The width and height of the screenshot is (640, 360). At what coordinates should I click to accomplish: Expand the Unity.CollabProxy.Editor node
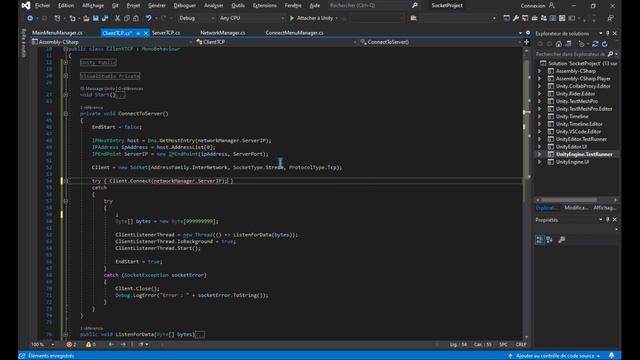coord(540,86)
